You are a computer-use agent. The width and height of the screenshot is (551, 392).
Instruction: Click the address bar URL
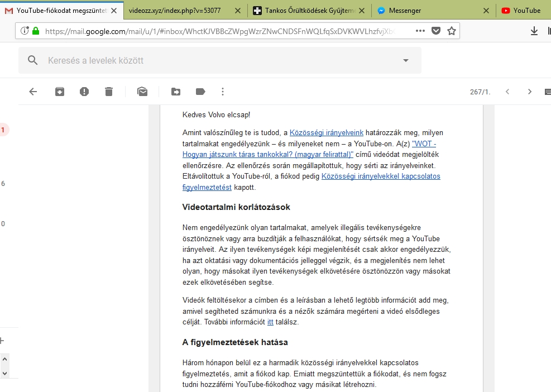click(219, 31)
